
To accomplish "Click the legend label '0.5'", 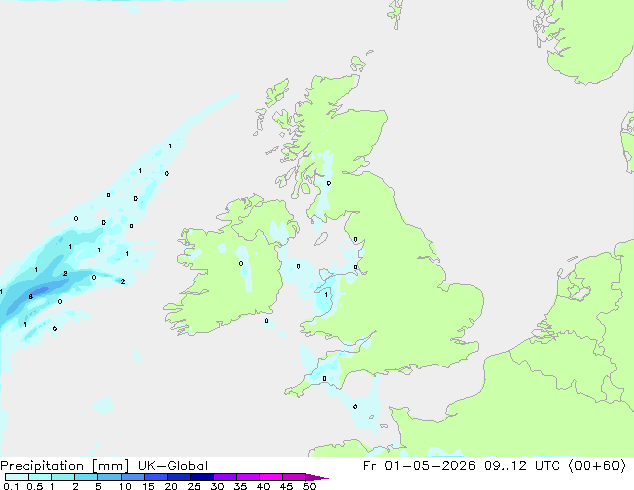I will tap(35, 486).
